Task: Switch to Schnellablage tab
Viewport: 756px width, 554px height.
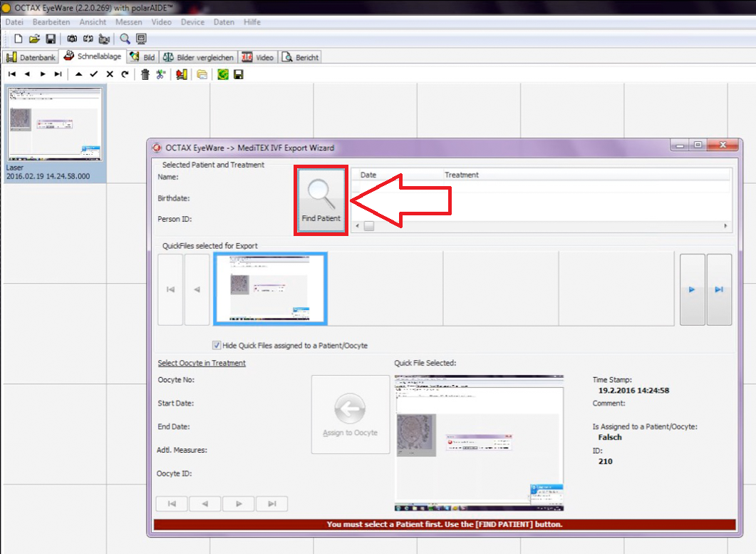Action: click(x=93, y=56)
